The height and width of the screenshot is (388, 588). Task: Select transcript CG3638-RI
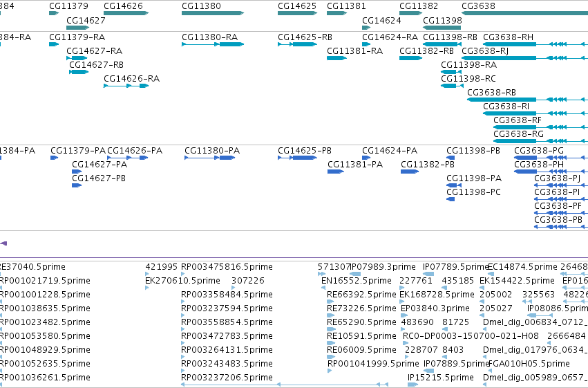(535, 113)
